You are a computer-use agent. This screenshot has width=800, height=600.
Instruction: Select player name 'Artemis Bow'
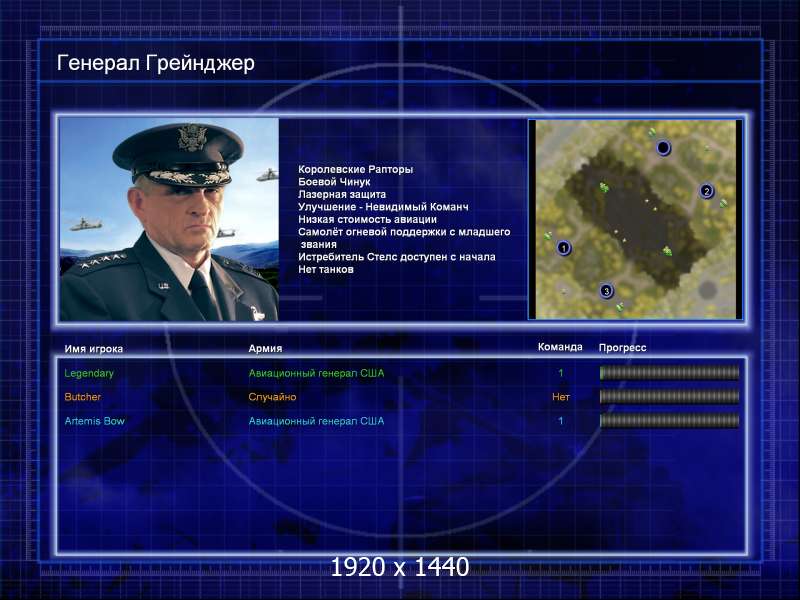94,421
